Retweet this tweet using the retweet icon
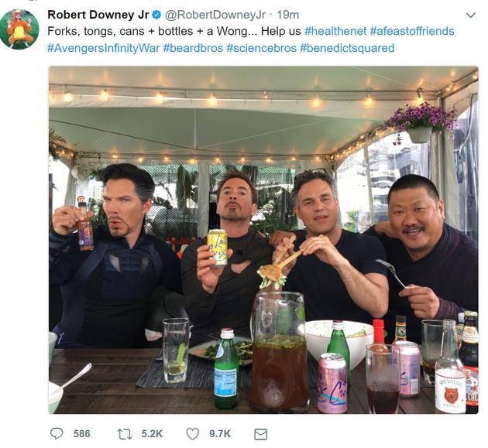Image resolution: width=488 pixels, height=448 pixels. 125,434
